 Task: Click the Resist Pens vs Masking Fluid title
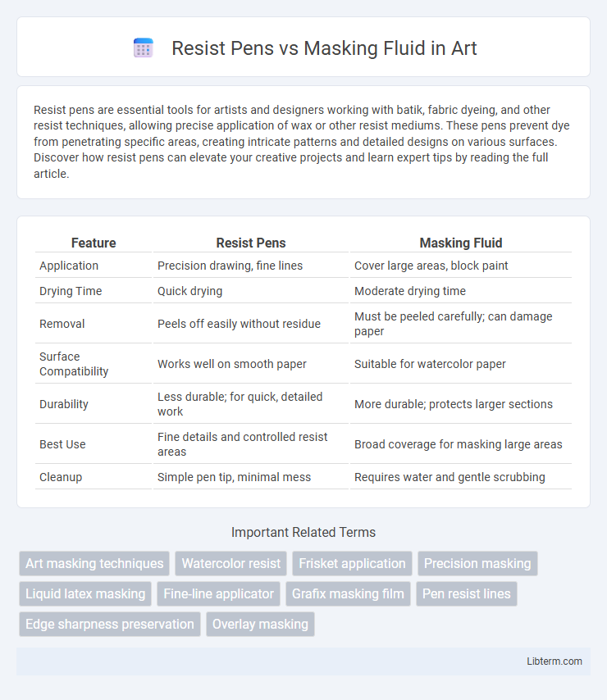[324, 48]
